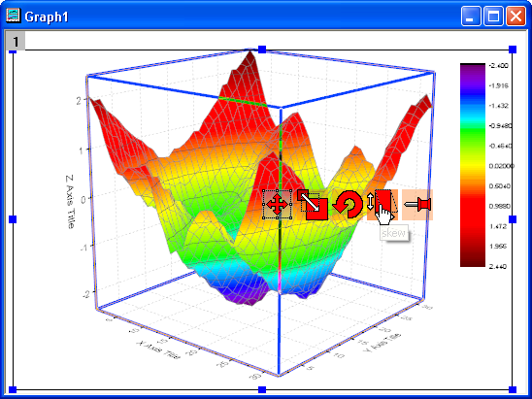The width and height of the screenshot is (532, 399).
Task: Click the 1.472 color scale label
Action: point(498,226)
